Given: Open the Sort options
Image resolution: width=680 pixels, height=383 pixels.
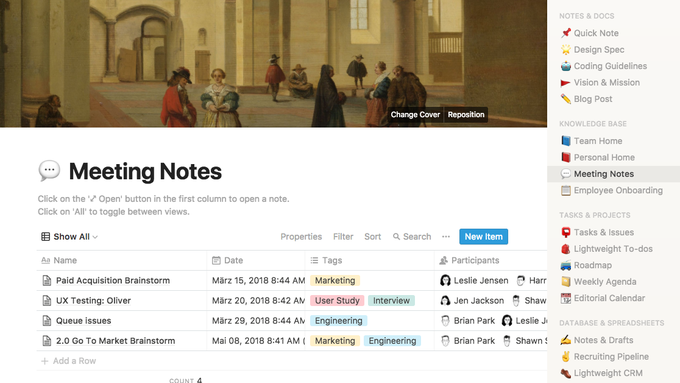Looking at the screenshot, I should [373, 236].
